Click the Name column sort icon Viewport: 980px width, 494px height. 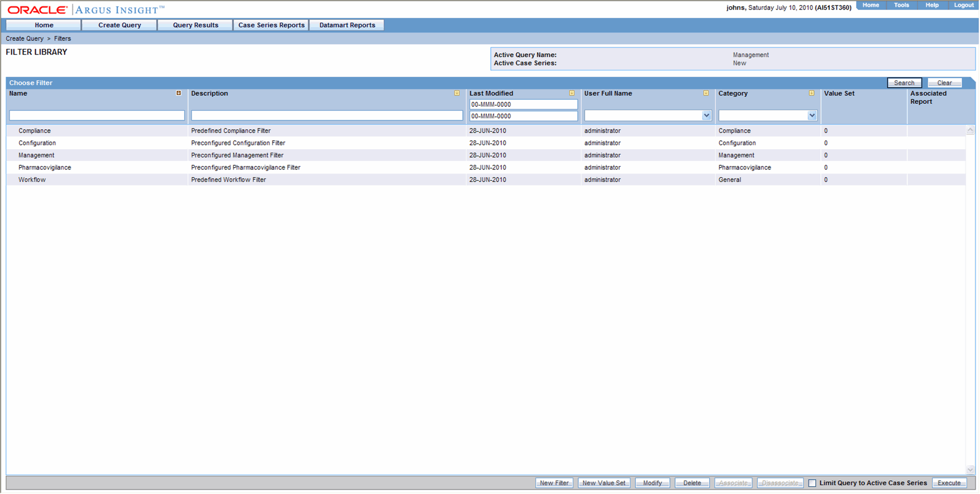[179, 93]
